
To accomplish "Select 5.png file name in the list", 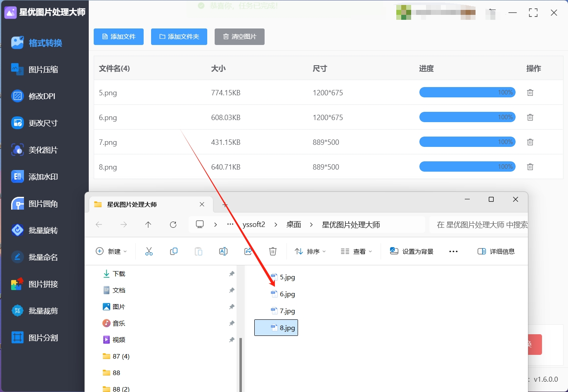I will (x=108, y=93).
